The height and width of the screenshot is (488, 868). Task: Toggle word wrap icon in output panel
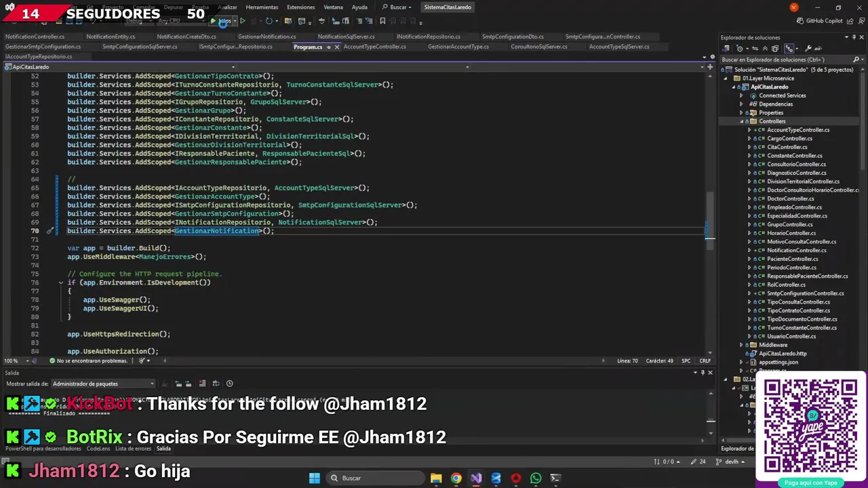[x=217, y=384]
